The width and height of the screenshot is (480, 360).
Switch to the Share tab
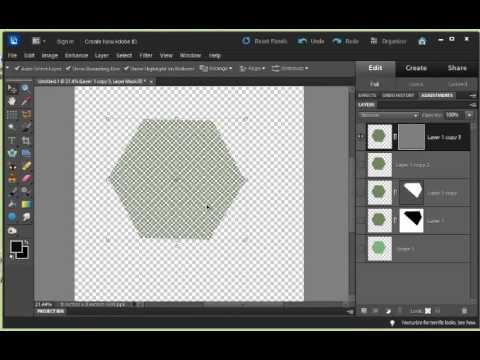click(x=457, y=68)
